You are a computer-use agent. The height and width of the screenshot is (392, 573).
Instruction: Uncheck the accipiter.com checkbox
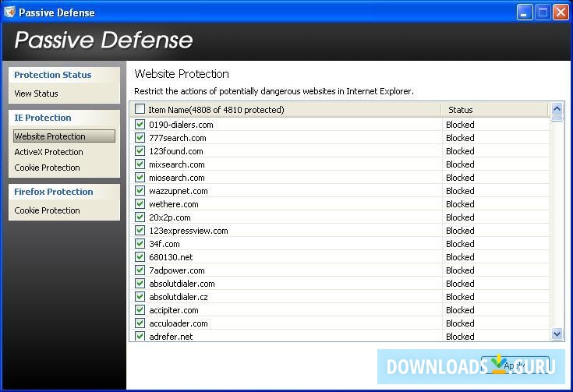tap(140, 309)
